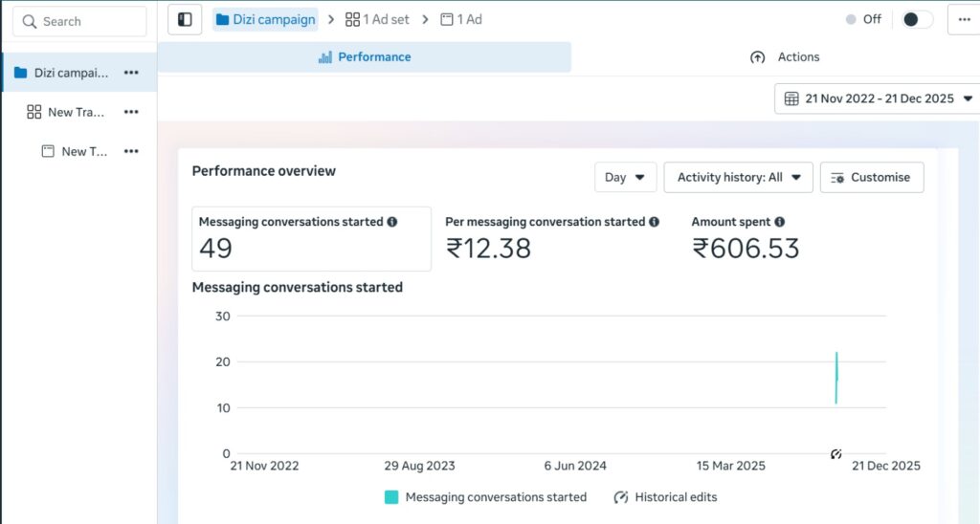The image size is (980, 524).
Task: Open the Activity history: All dropdown
Action: [x=738, y=177]
